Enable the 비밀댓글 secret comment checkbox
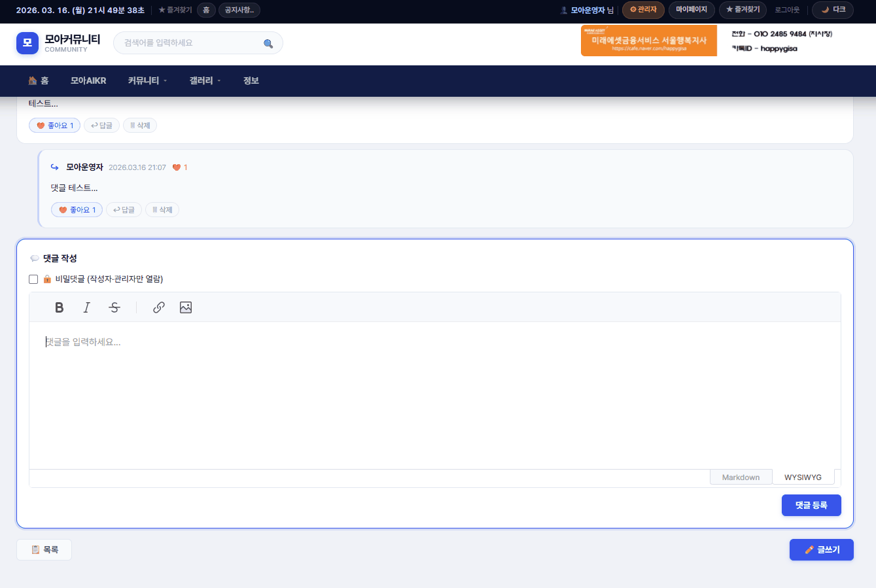876x588 pixels. 33,279
